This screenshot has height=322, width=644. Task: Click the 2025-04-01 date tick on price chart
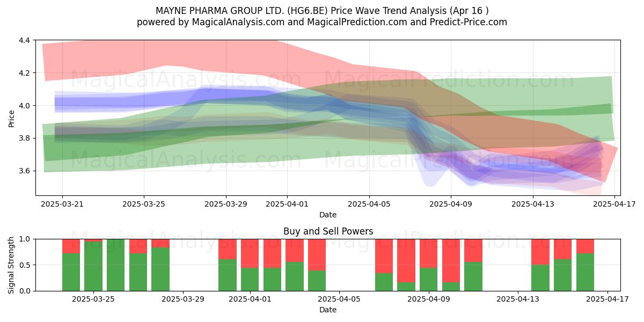[x=287, y=204]
